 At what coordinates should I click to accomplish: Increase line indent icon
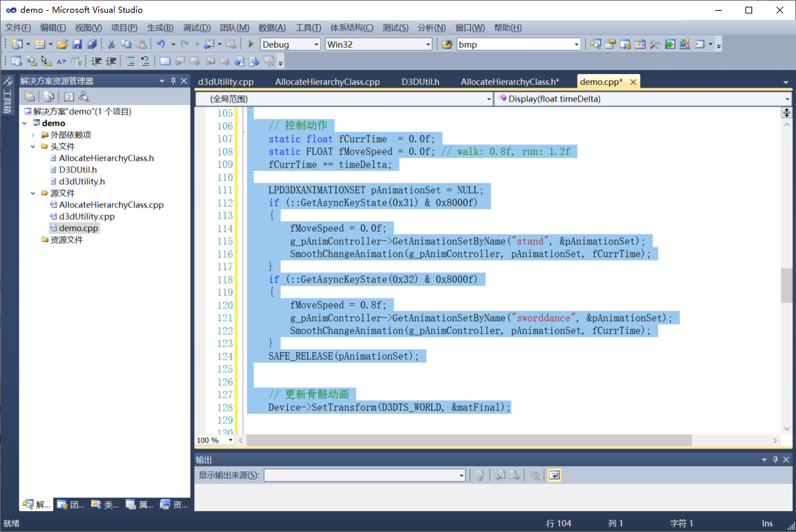(111, 61)
